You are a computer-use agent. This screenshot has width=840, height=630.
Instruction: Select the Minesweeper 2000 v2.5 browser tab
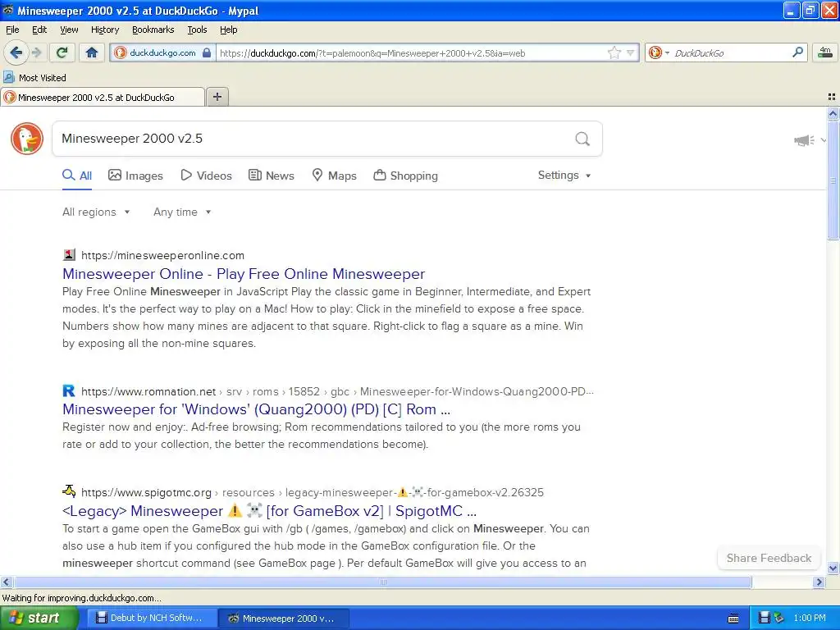pyautogui.click(x=103, y=97)
